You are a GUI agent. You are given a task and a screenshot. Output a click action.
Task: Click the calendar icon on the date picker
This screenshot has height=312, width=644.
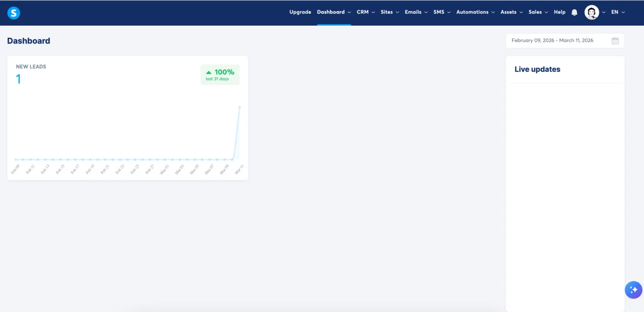615,40
